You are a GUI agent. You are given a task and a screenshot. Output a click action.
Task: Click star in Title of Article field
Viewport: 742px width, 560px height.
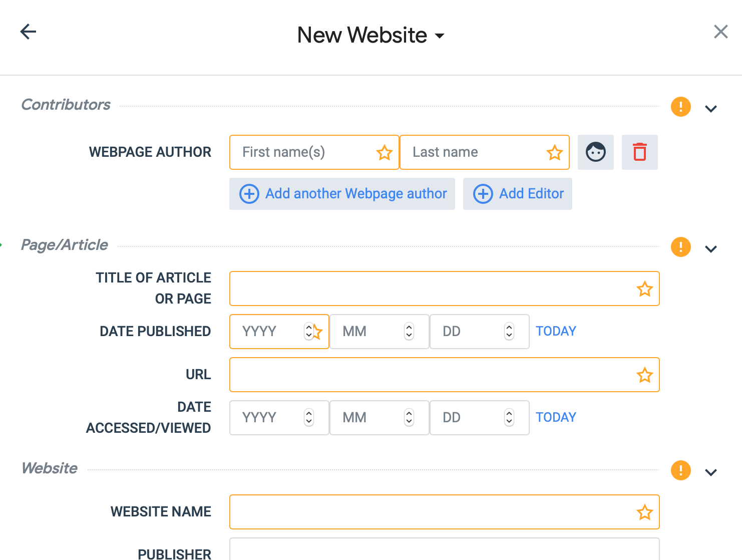[x=644, y=289]
